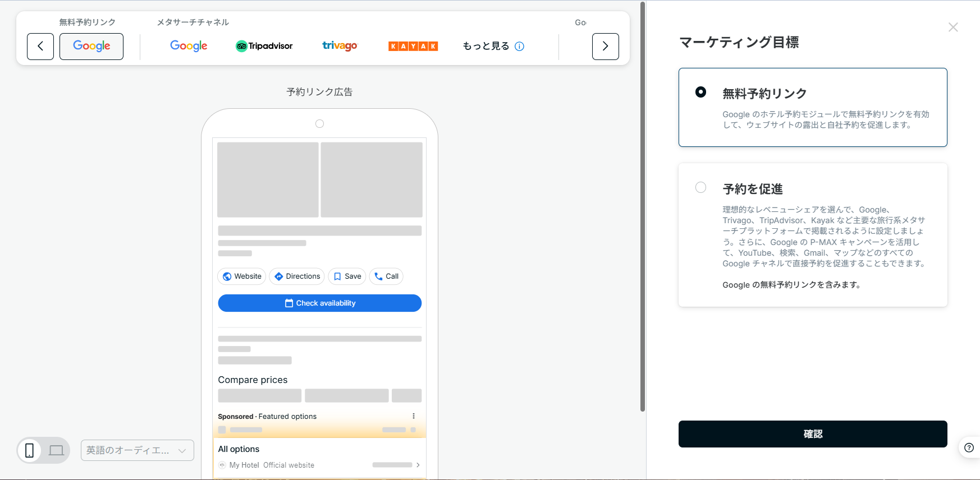980x480 pixels.
Task: Click the Call chip in preview
Action: (x=386, y=276)
